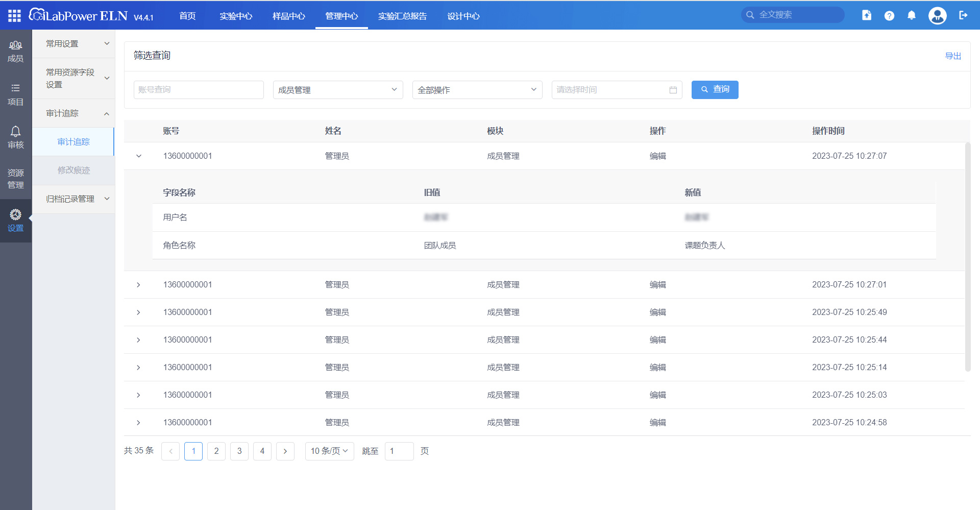This screenshot has width=980, height=510.
Task: Expand 归档记录管理 menu section
Action: [x=73, y=199]
